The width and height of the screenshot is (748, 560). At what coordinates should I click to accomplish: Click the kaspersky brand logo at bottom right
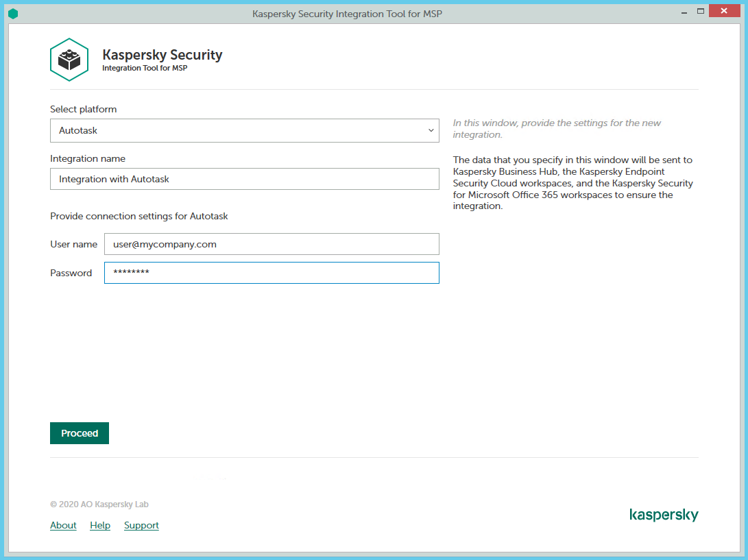point(663,515)
